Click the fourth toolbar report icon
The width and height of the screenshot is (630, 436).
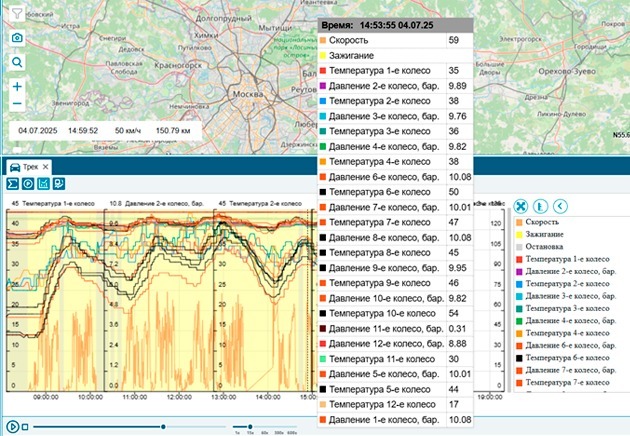[x=59, y=184]
